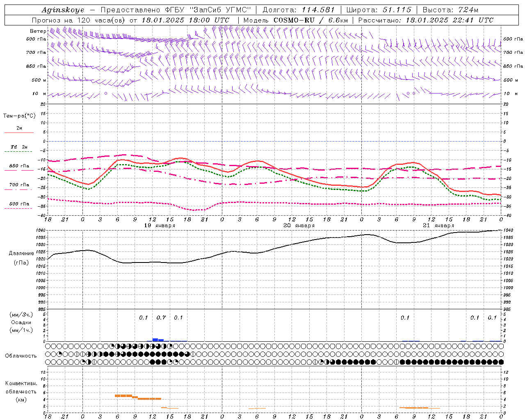Select the 20 января date label
This screenshot has height=420, width=525.
tap(299, 226)
